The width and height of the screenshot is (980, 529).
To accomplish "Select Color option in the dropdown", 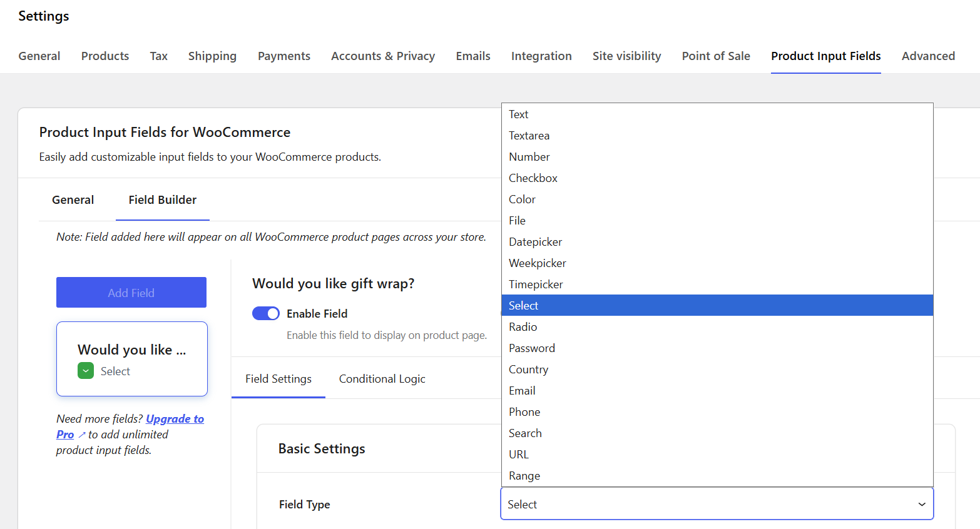I will 717,199.
